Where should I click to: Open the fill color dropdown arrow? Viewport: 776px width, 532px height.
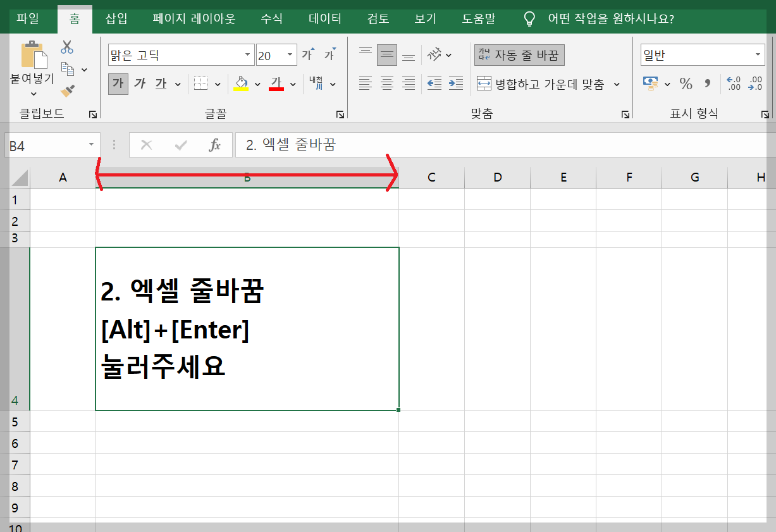[256, 84]
